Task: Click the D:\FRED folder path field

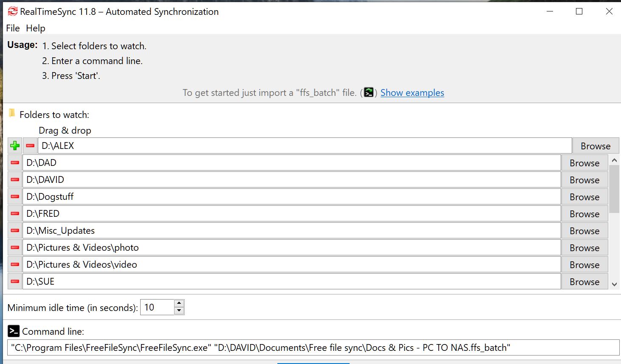Action: point(291,214)
